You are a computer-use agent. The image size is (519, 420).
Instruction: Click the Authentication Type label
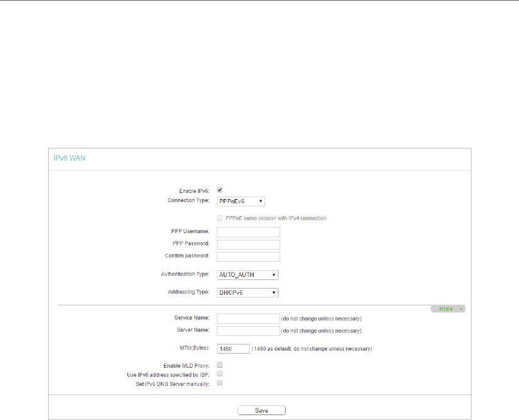[x=185, y=274]
